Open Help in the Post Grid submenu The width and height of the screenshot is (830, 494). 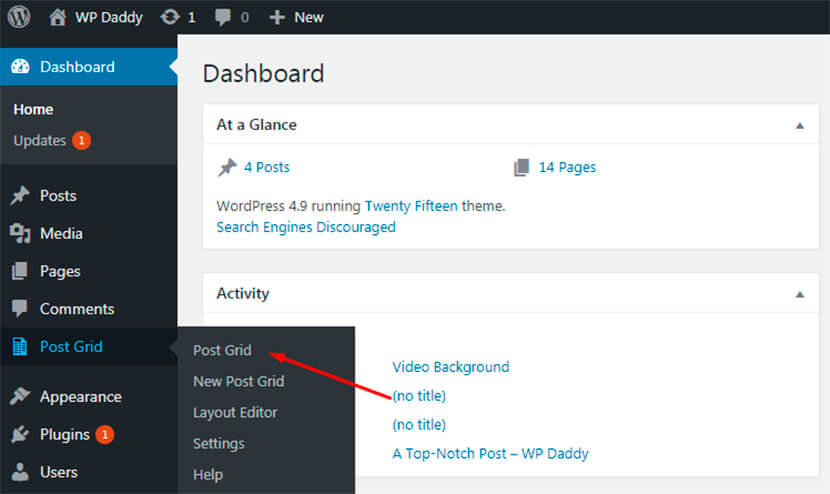pos(208,475)
